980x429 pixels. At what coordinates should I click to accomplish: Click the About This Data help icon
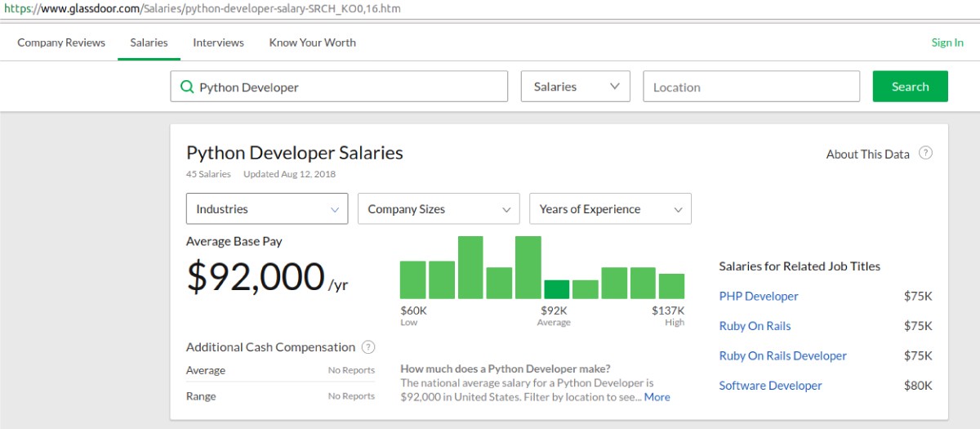point(925,154)
